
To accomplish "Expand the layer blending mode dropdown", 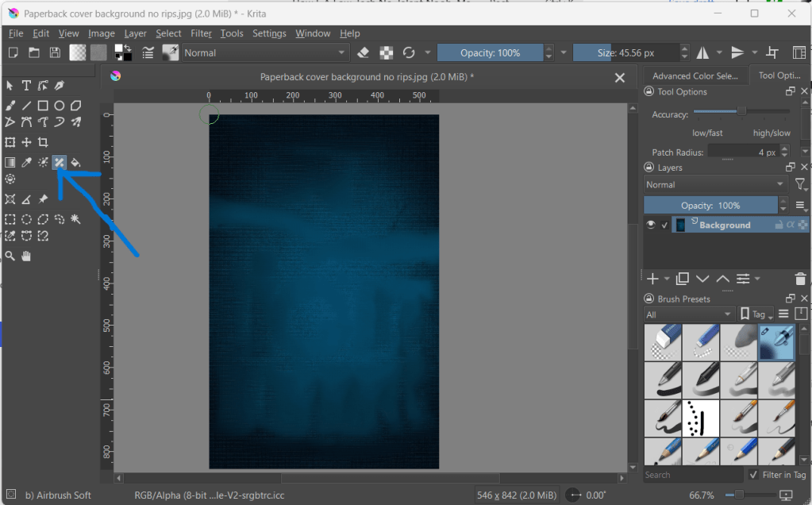I will pyautogui.click(x=714, y=184).
